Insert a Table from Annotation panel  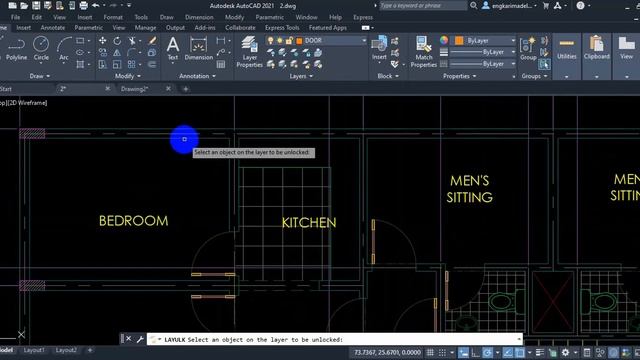point(221,64)
